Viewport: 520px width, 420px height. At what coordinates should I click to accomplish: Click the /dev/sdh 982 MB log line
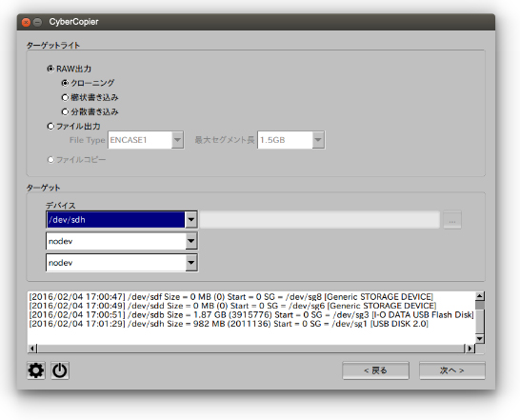tap(229, 324)
